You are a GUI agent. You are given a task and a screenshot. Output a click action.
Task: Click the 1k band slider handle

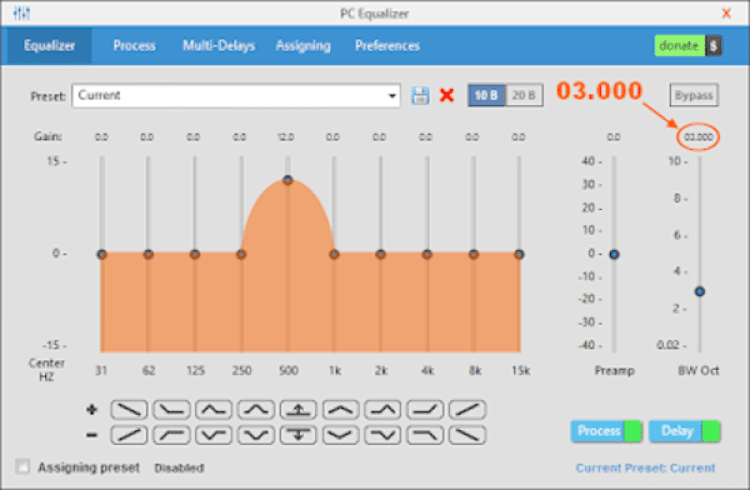[334, 254]
